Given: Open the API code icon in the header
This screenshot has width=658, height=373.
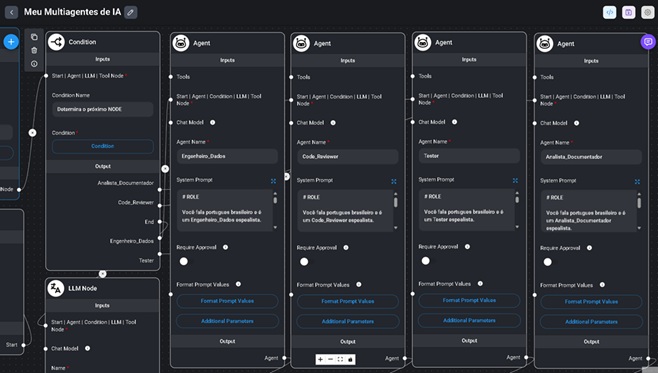Looking at the screenshot, I should click(609, 12).
